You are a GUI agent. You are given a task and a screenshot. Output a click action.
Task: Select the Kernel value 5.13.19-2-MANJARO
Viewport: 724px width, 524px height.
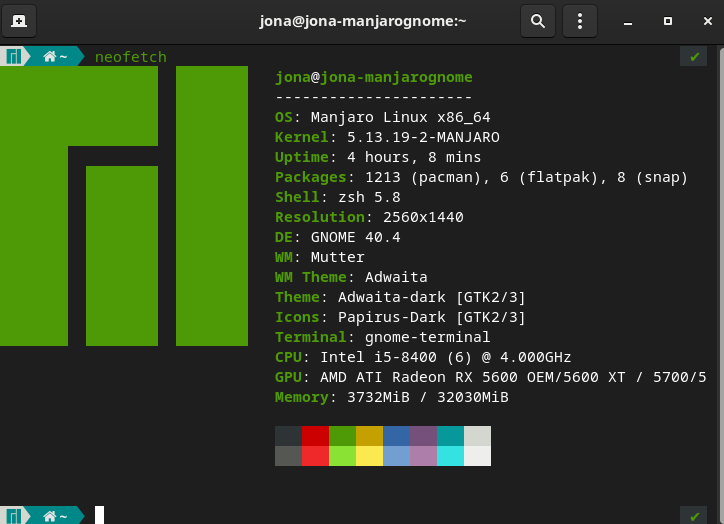423,137
